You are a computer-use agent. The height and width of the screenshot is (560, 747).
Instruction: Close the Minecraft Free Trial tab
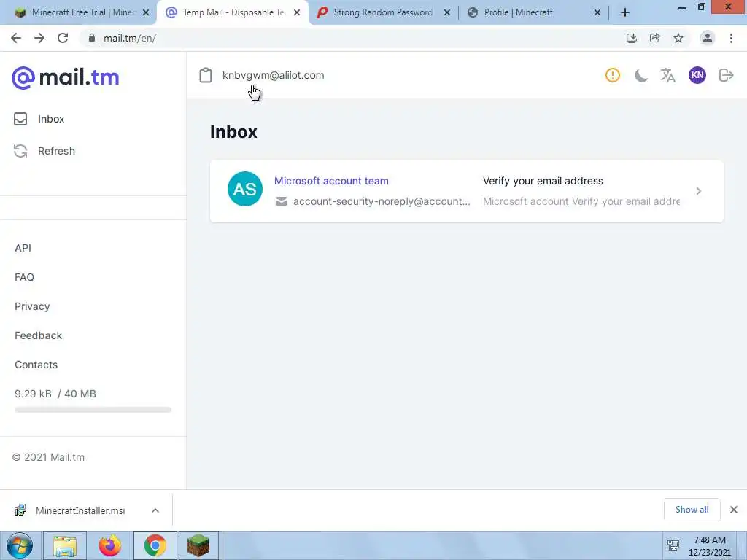tap(146, 12)
